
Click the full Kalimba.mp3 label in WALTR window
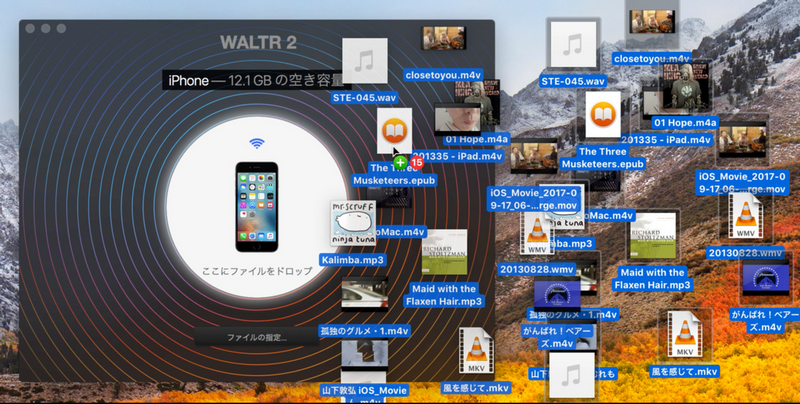pyautogui.click(x=353, y=260)
